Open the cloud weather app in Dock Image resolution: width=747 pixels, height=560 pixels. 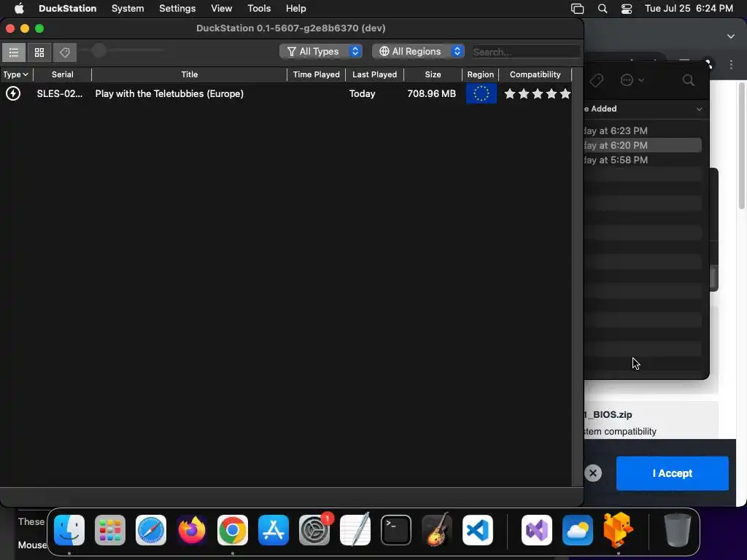(578, 530)
